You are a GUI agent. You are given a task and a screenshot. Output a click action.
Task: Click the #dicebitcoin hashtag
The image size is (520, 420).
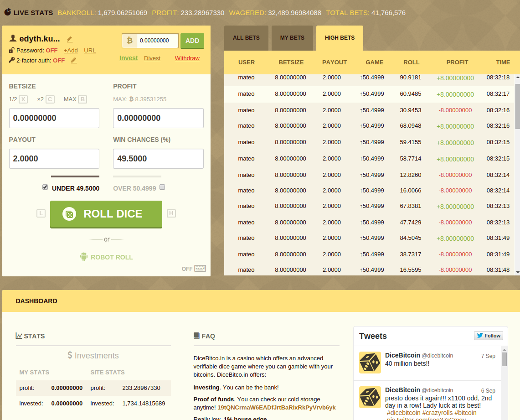[404, 413]
